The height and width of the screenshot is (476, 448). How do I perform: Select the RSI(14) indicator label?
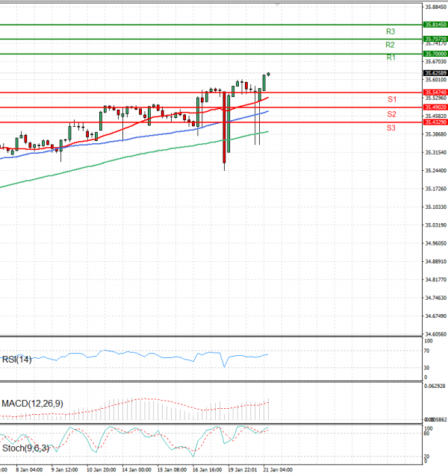click(x=16, y=360)
